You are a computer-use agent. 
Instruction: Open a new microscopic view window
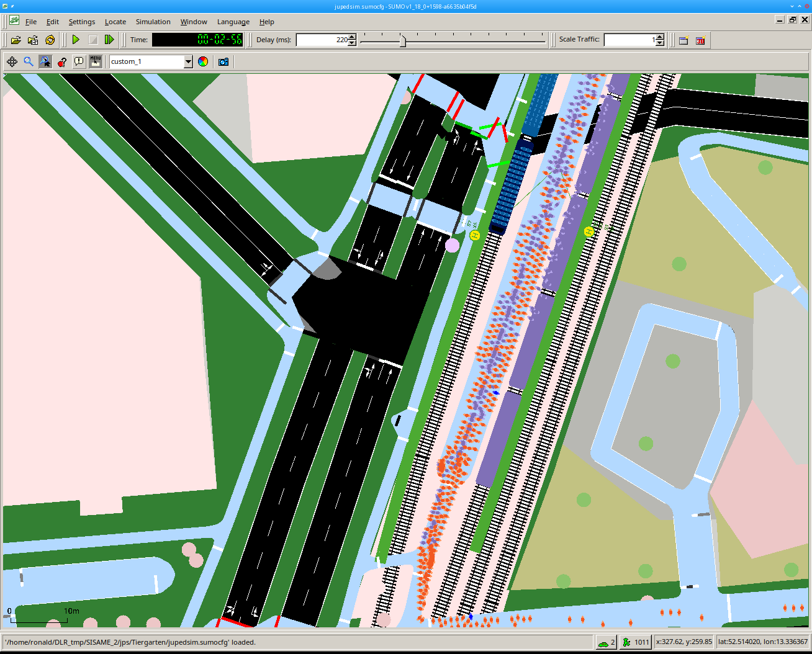(683, 40)
